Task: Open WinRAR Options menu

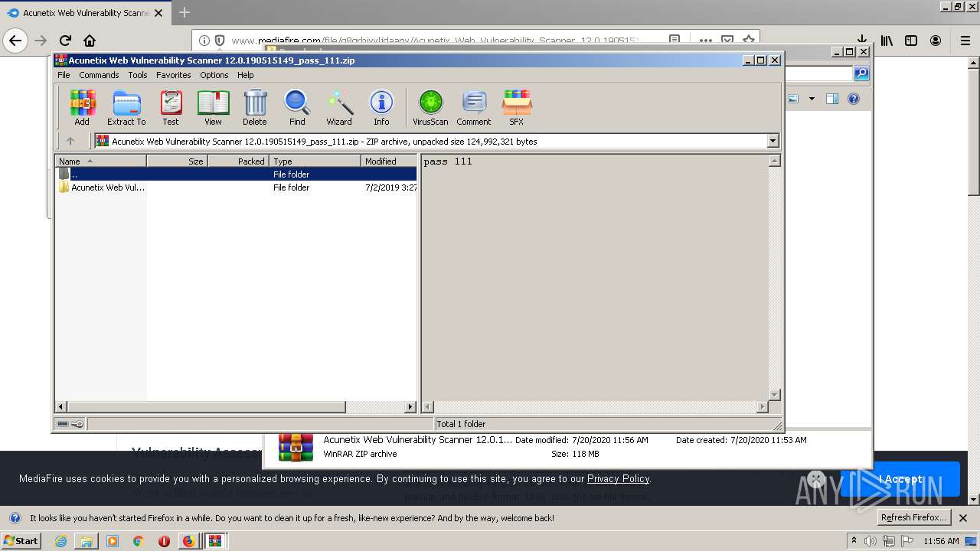Action: [214, 75]
